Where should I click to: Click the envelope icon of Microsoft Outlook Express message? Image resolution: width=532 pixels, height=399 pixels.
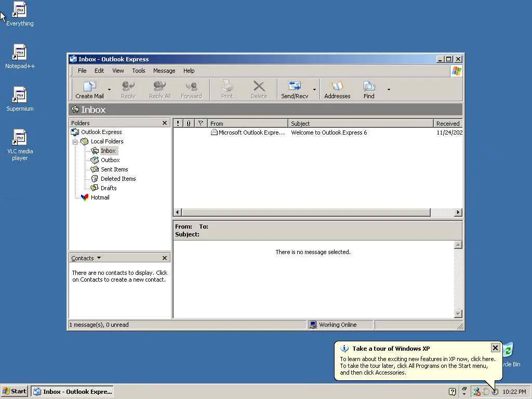[x=214, y=132]
